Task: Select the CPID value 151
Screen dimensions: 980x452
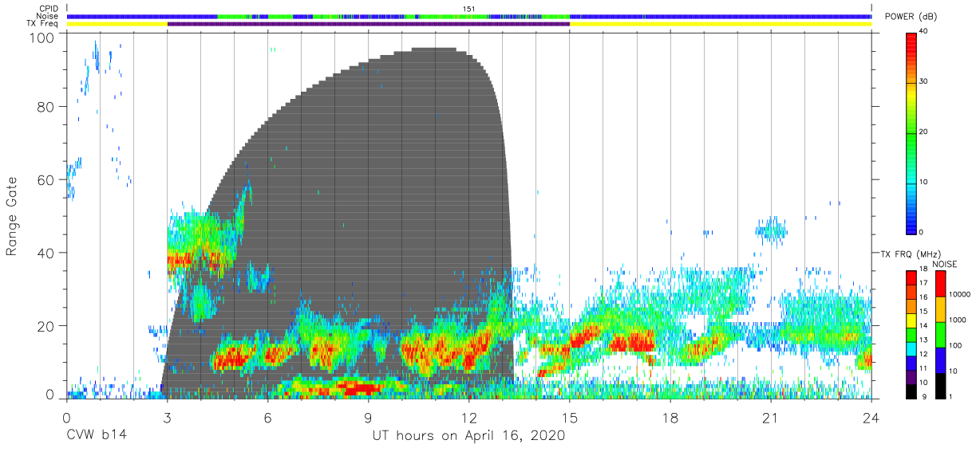Action: click(469, 8)
